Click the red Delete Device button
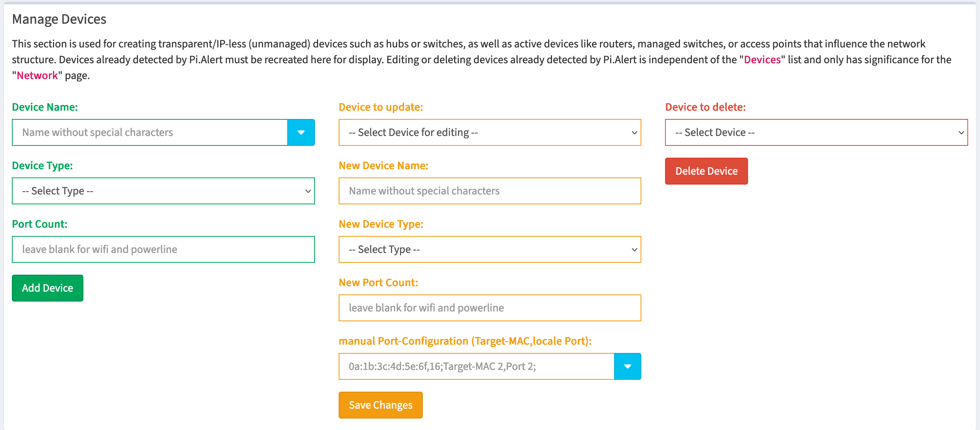 pos(707,171)
